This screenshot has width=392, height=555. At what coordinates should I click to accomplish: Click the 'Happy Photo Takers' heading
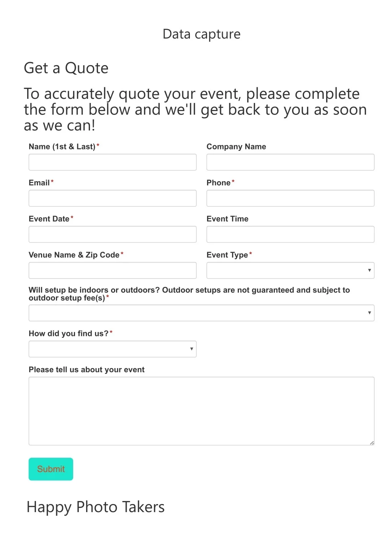tap(96, 507)
